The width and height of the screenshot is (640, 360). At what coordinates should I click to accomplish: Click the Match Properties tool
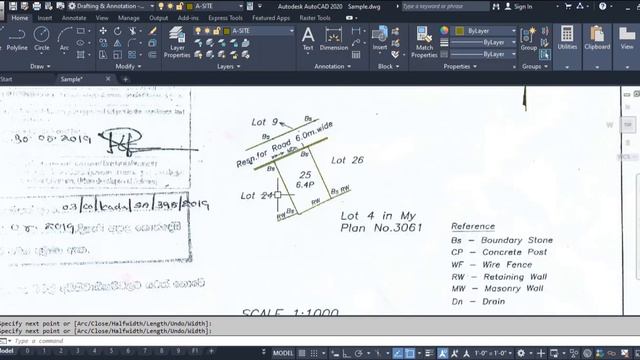(x=424, y=42)
